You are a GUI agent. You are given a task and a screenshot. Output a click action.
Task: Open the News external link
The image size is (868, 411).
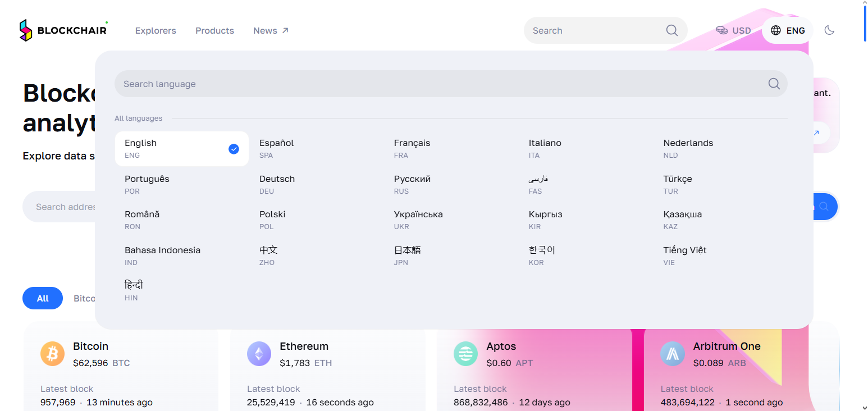271,30
